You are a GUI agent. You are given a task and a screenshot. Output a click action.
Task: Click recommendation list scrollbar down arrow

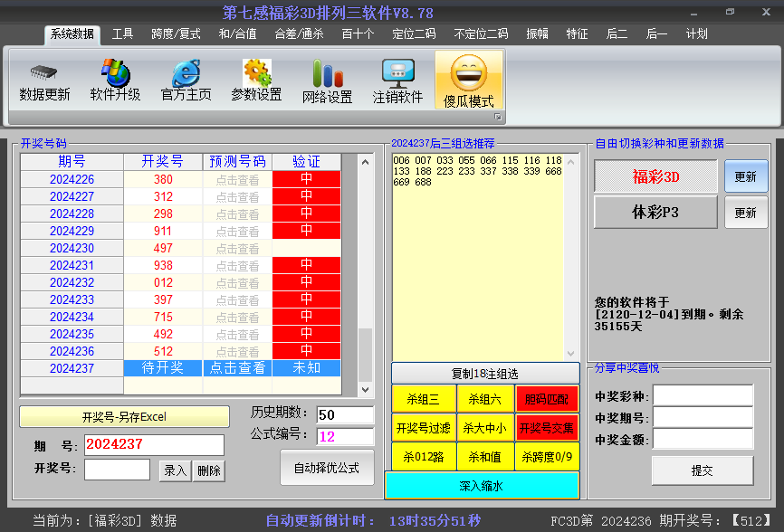coord(571,354)
